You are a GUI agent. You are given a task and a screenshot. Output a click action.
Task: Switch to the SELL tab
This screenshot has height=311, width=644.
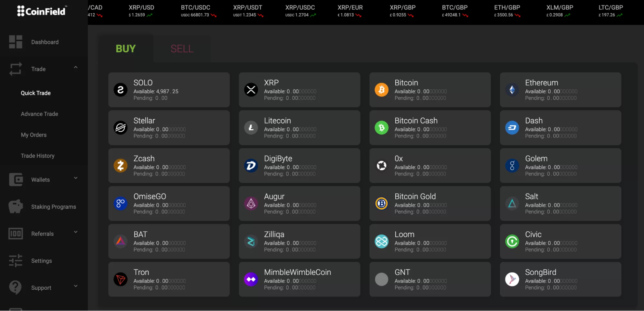click(182, 49)
